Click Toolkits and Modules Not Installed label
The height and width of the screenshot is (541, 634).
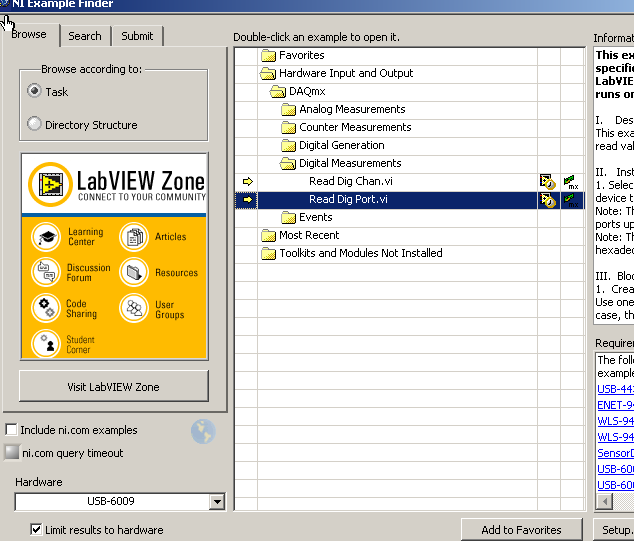coord(361,254)
